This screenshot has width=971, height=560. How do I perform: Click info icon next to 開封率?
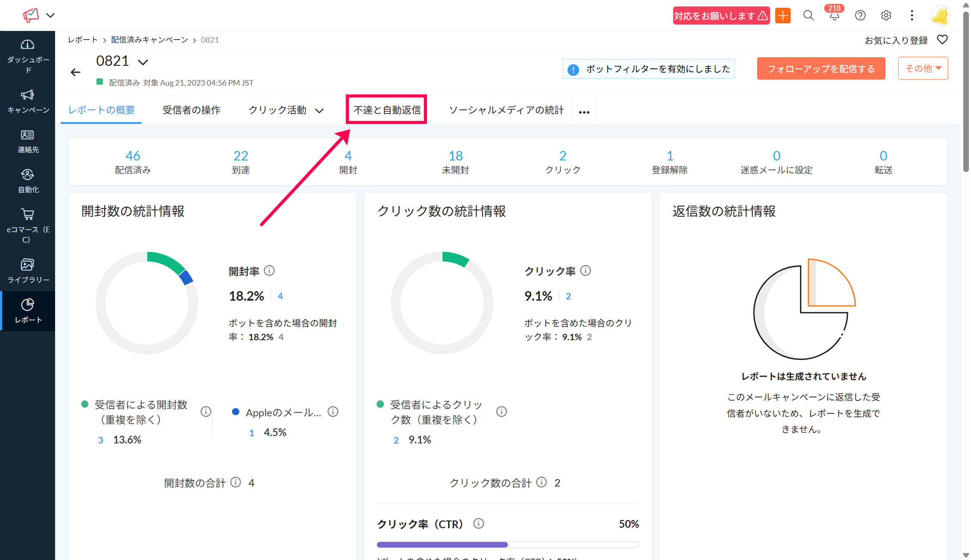[269, 271]
